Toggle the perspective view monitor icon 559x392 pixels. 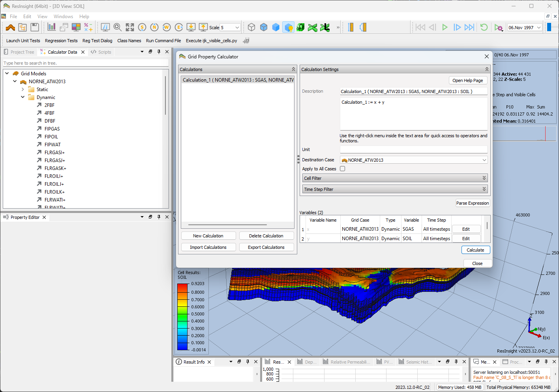pyautogui.click(x=105, y=27)
